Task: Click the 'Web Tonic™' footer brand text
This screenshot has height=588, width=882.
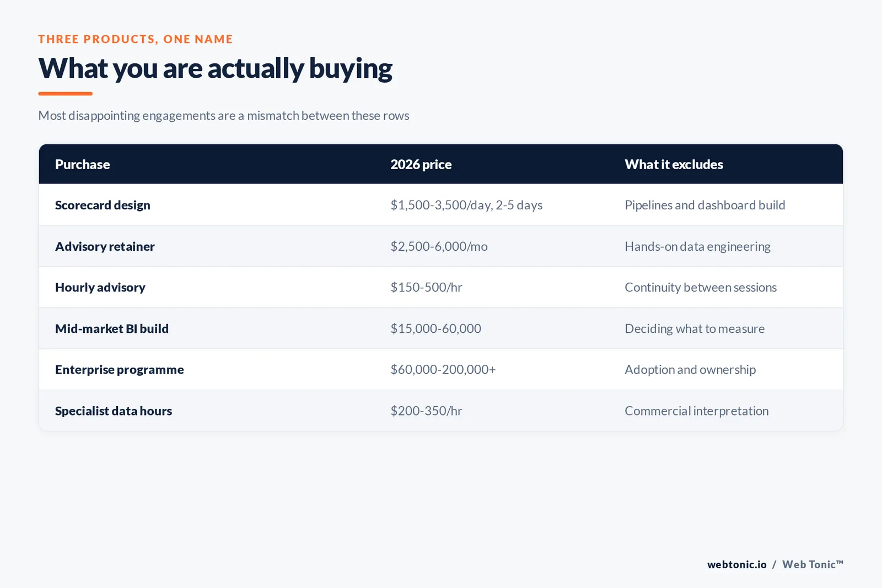Action: click(813, 564)
